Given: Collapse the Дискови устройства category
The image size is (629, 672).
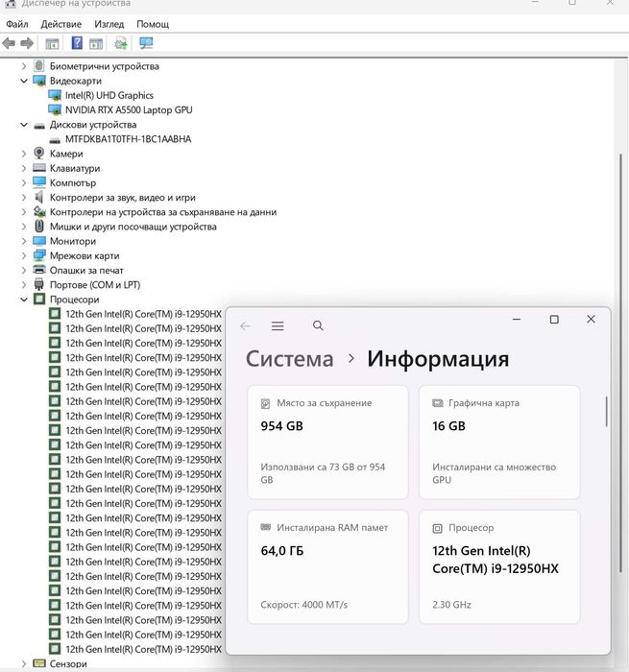Looking at the screenshot, I should (24, 125).
